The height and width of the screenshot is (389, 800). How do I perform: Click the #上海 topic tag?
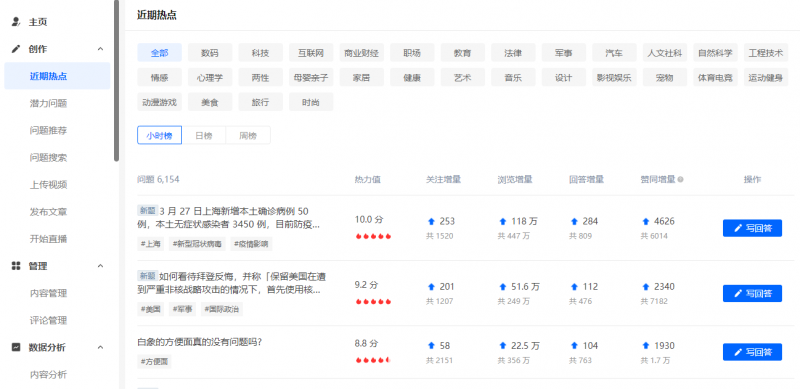pyautogui.click(x=151, y=244)
